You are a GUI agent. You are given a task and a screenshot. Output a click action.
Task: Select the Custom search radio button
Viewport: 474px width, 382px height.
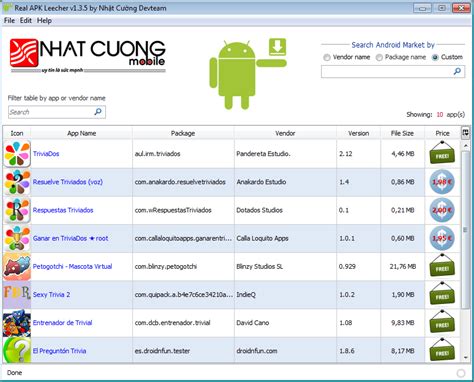435,57
